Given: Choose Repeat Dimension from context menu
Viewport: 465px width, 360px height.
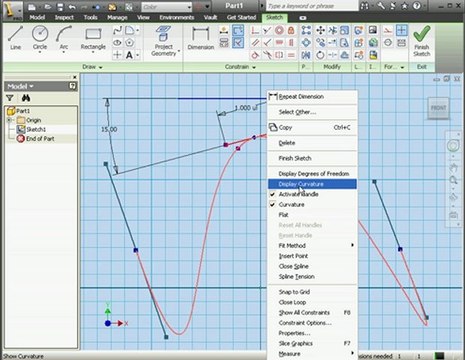Looking at the screenshot, I should [x=312, y=97].
